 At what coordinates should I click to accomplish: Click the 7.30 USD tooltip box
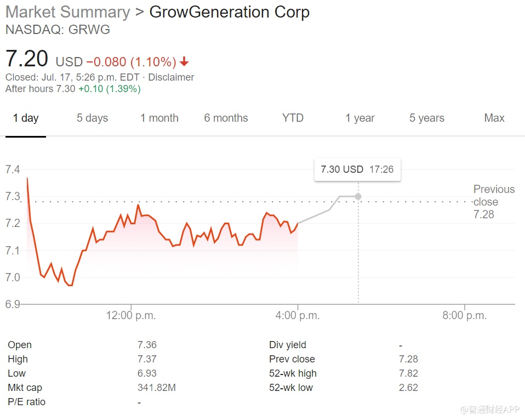tap(357, 169)
